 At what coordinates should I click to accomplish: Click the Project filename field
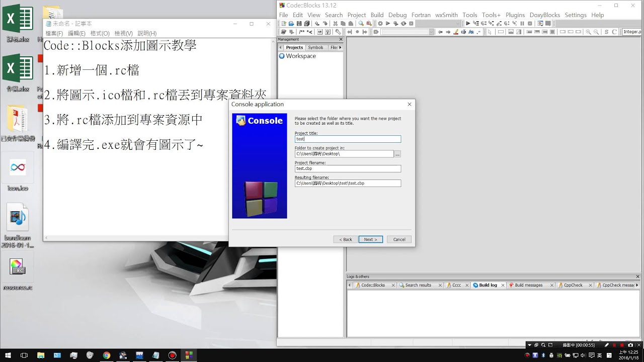[348, 168]
